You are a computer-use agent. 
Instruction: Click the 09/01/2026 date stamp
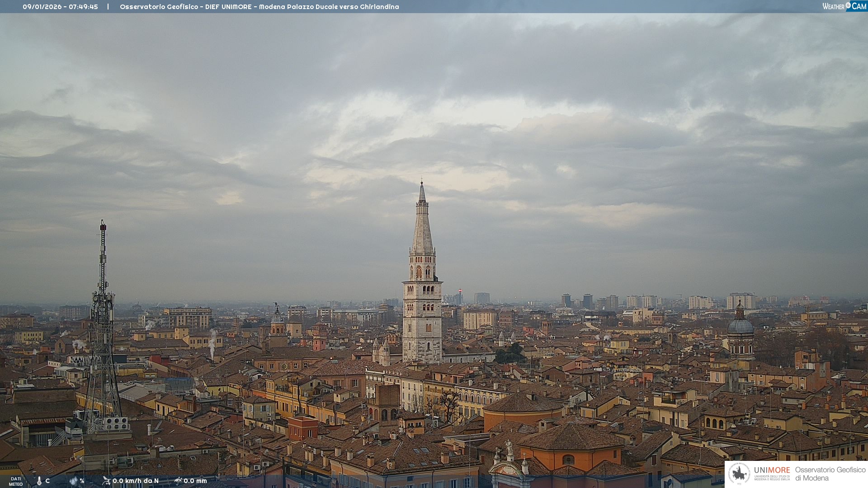pos(42,7)
